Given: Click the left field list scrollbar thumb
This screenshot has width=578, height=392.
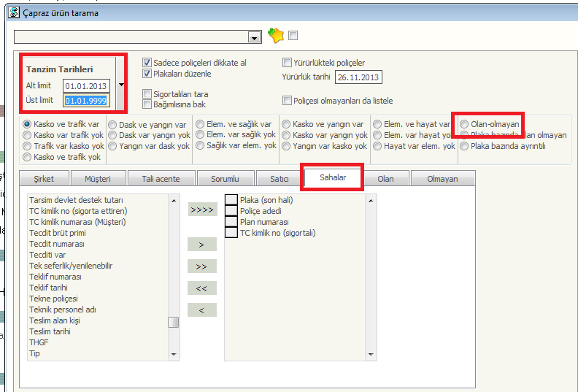Looking at the screenshot, I should (x=174, y=322).
